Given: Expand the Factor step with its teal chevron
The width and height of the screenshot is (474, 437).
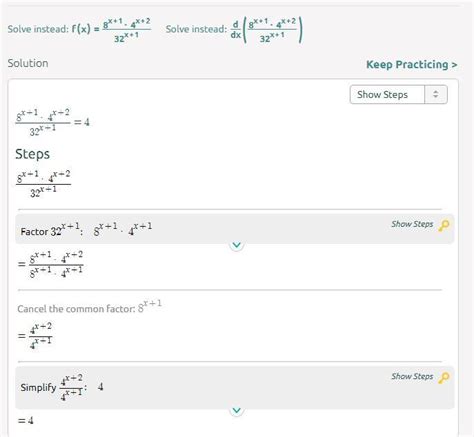Looking at the screenshot, I should (x=237, y=245).
